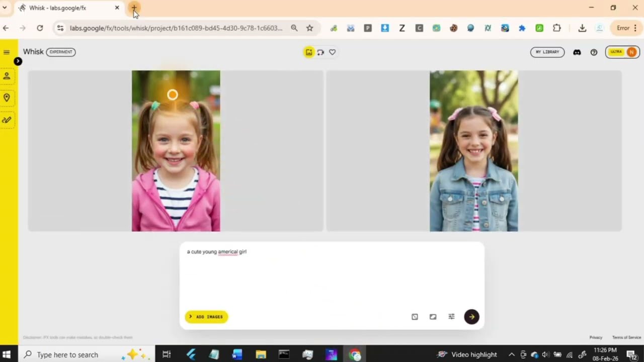Select the Subject person icon in sidebar
The image size is (644, 362).
[x=7, y=76]
